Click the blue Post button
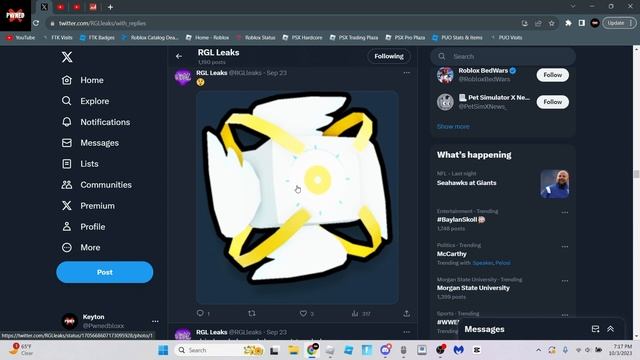This screenshot has height=360, width=640. tap(104, 272)
